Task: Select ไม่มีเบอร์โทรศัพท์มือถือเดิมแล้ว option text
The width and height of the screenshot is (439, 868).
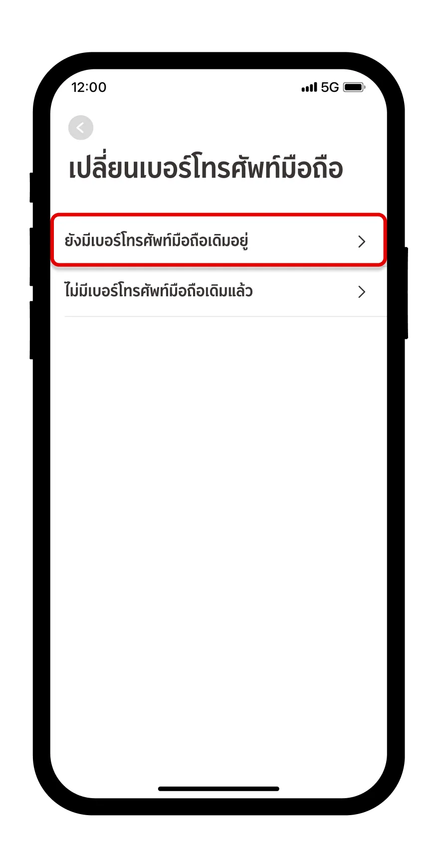Action: pyautogui.click(x=159, y=290)
